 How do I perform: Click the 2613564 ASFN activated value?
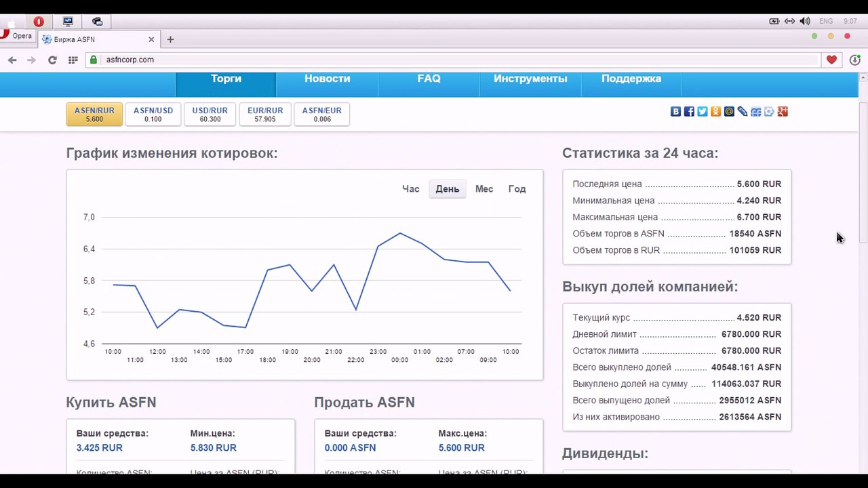(x=751, y=418)
